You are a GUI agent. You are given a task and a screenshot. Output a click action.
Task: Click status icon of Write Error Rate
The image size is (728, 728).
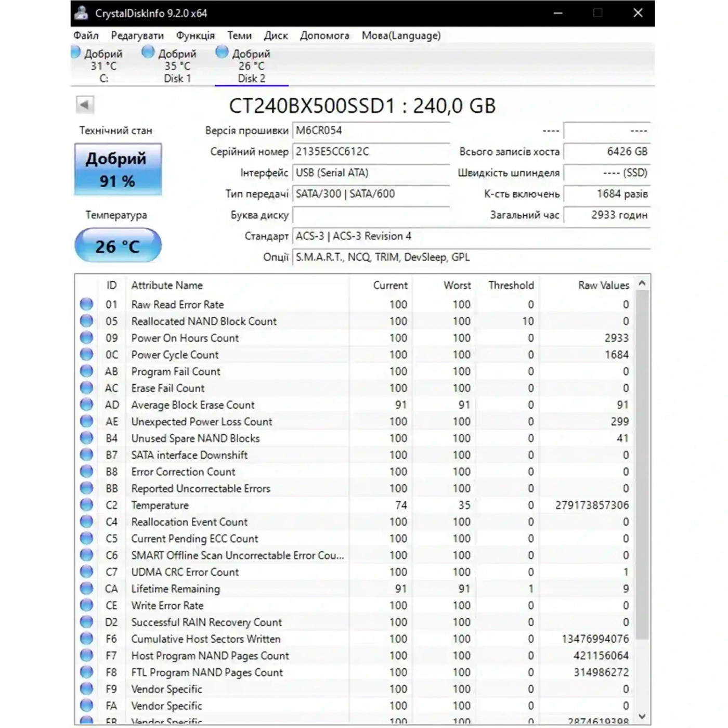tap(86, 605)
